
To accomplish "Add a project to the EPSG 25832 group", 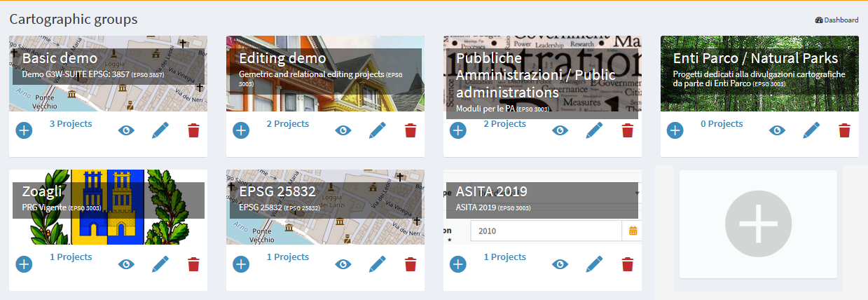I will tap(241, 264).
